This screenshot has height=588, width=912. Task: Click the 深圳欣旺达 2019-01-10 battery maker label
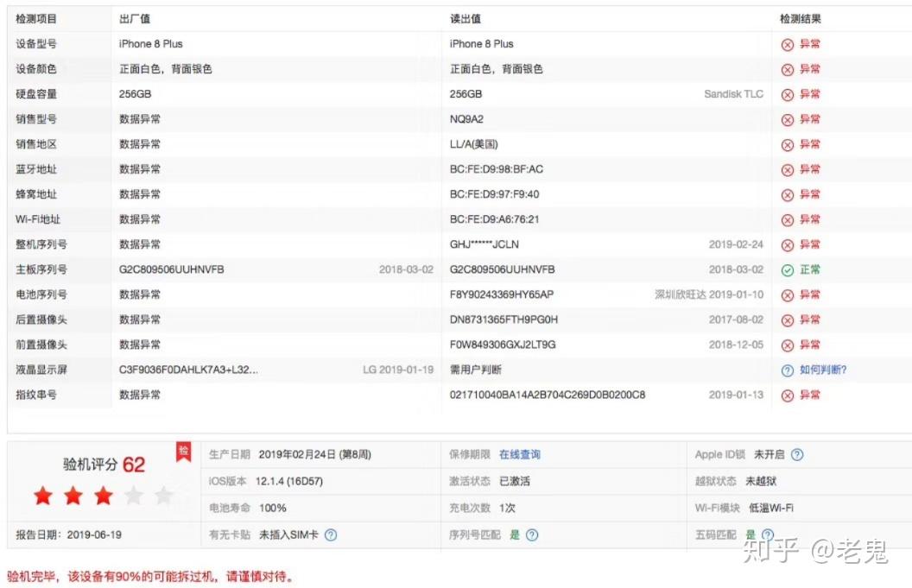tap(709, 294)
